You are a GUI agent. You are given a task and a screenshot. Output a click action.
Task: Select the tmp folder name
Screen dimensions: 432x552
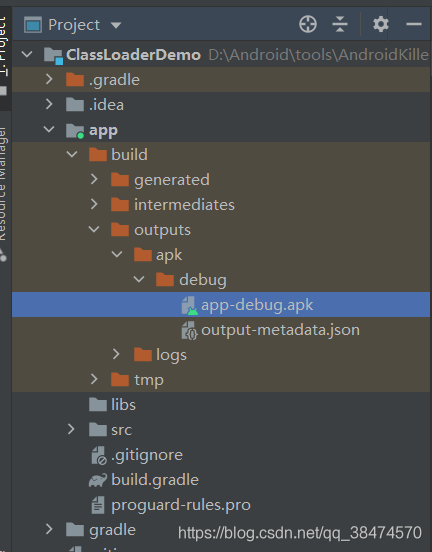tap(149, 380)
